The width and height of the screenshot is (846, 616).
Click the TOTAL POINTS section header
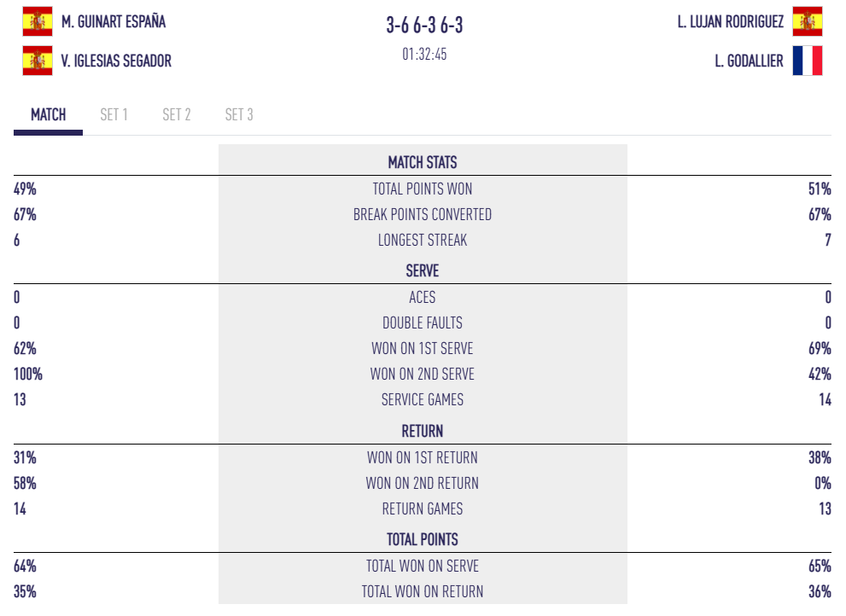point(423,540)
